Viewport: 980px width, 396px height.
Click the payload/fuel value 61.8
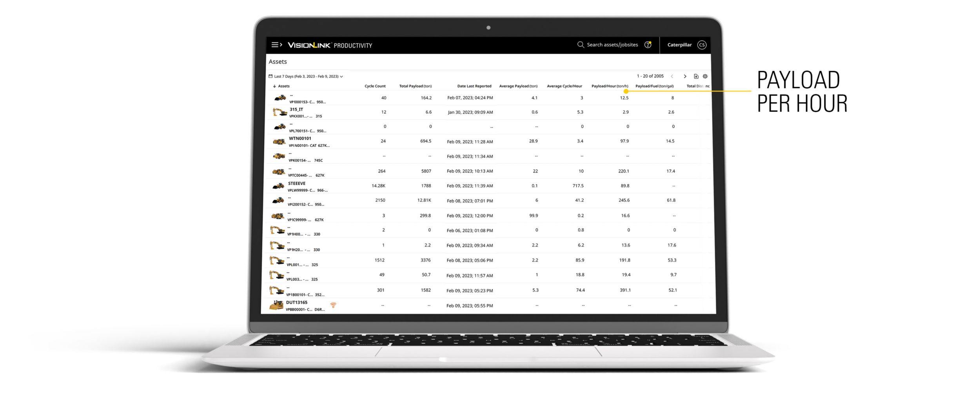[671, 200]
